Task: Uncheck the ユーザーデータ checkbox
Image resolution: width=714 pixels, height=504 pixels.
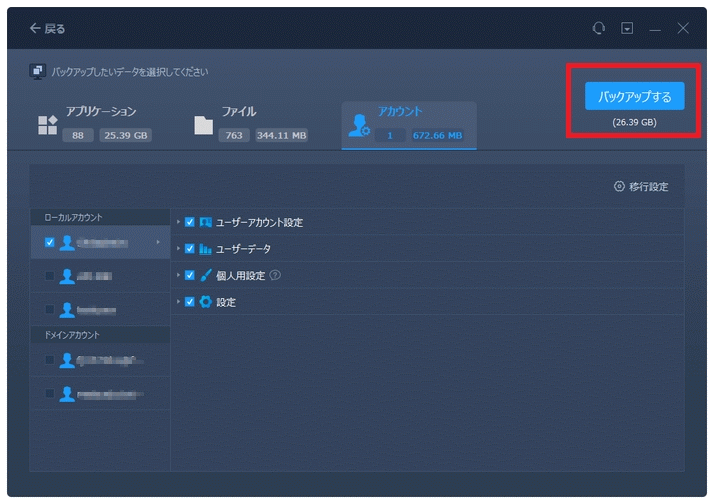Action: tap(190, 249)
